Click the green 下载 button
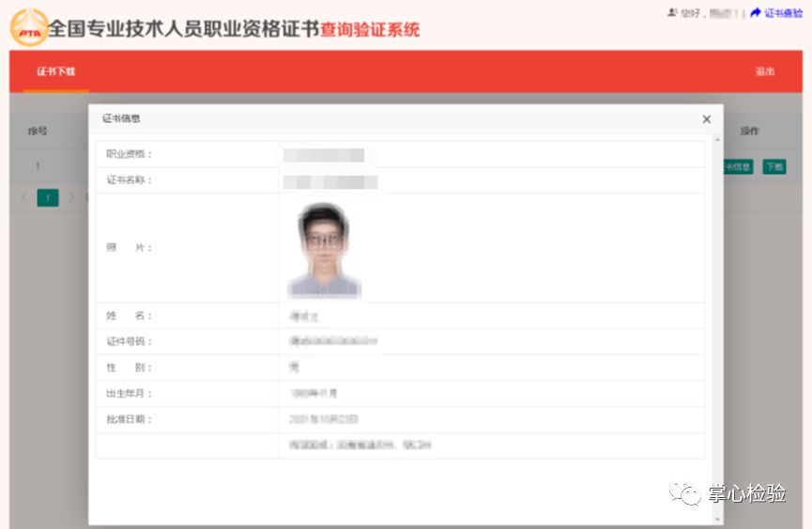Screen dimensions: 812x529 (x=774, y=166)
